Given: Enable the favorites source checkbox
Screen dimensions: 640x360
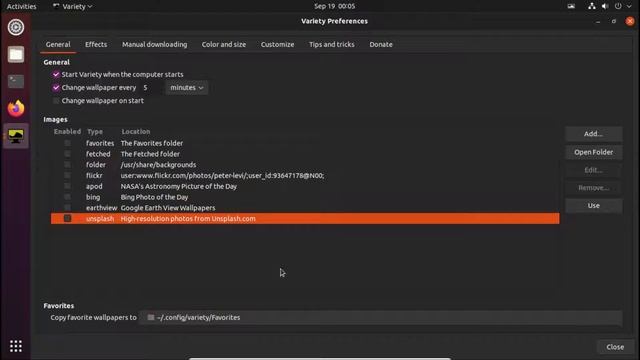Looking at the screenshot, I should click(x=67, y=143).
